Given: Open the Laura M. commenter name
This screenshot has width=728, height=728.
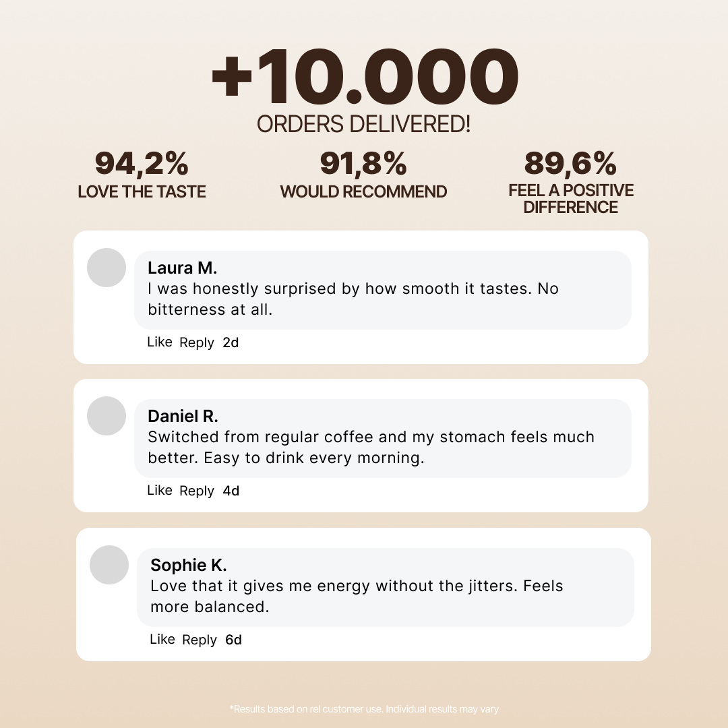Looking at the screenshot, I should (x=182, y=268).
